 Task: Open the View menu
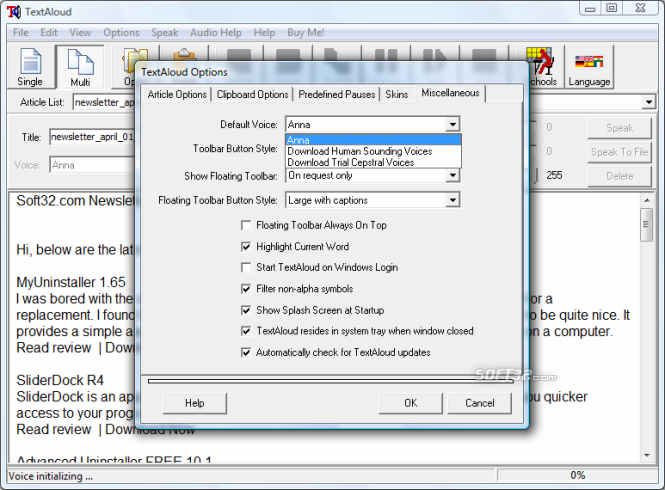coord(80,33)
